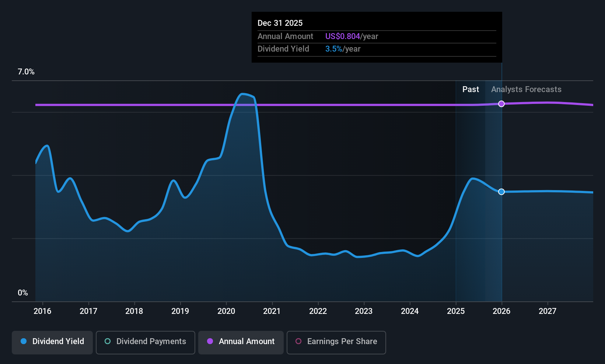Click the tooltip's Dividend Yield row label
605x364 pixels.
283,49
